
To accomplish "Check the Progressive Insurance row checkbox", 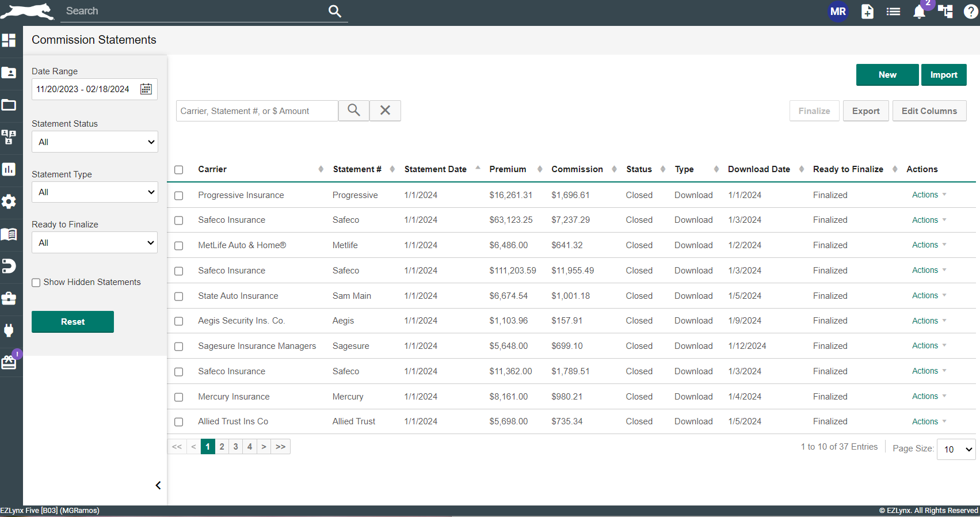I will click(179, 196).
